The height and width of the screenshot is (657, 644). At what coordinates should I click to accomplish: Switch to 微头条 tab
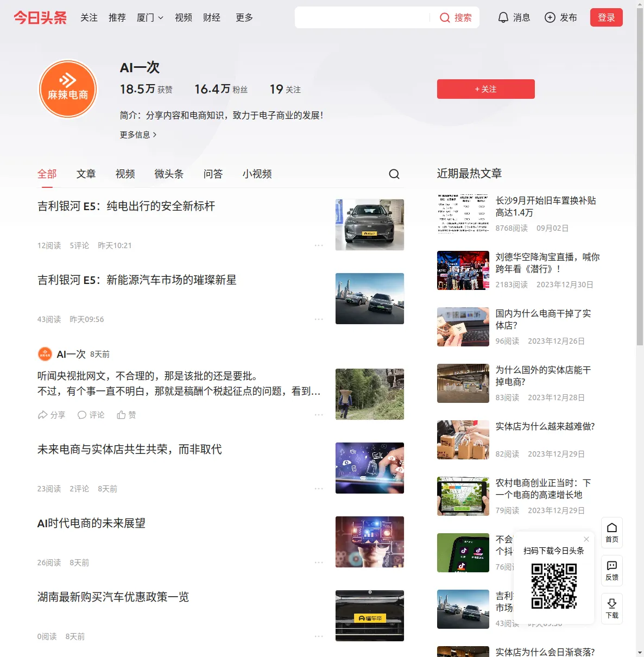(169, 174)
